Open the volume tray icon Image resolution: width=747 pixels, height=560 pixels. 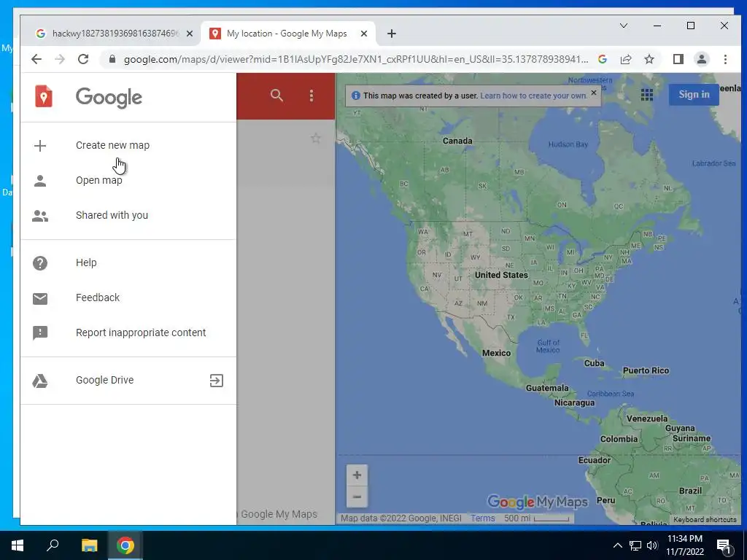point(652,545)
